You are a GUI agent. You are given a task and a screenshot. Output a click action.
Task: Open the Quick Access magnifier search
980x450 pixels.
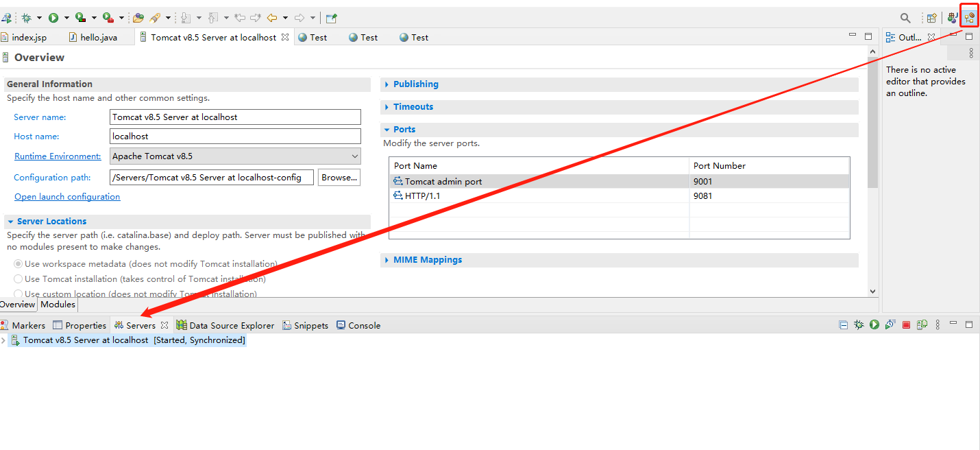(905, 18)
